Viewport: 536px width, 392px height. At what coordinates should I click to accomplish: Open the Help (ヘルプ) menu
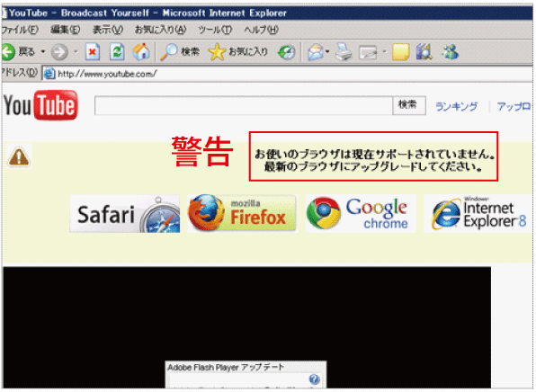click(261, 30)
